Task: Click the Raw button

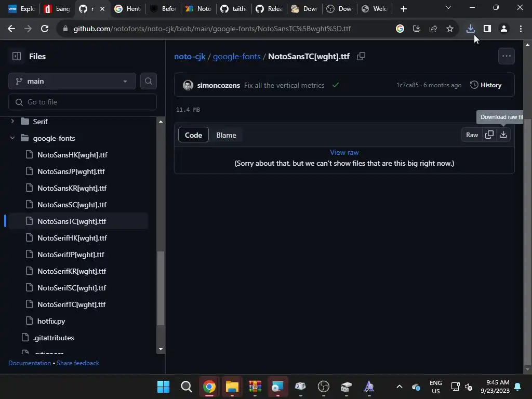Action: tap(472, 135)
